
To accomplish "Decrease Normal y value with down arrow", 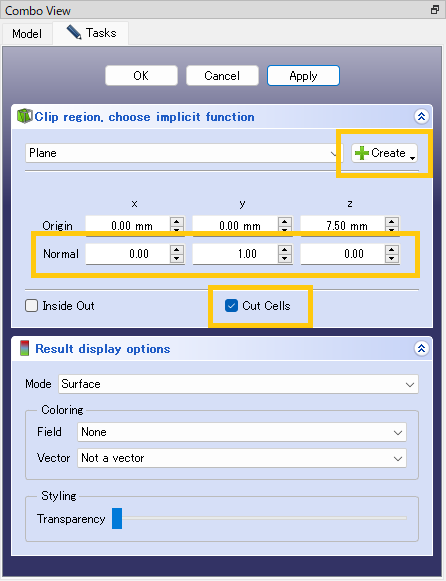I will [x=284, y=258].
